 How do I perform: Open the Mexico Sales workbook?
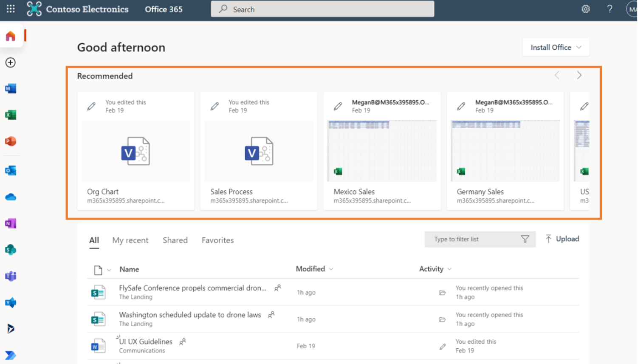point(381,151)
